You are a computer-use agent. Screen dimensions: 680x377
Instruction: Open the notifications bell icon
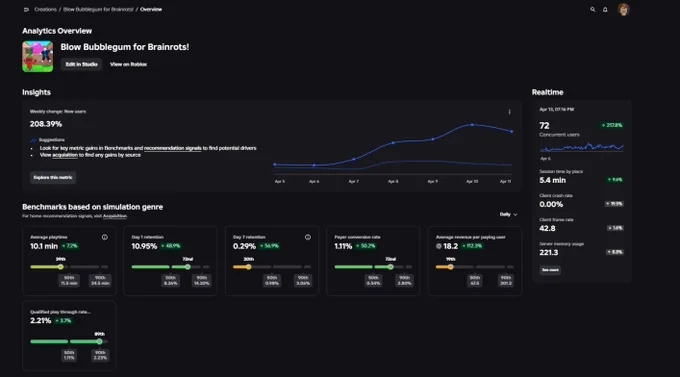point(605,9)
